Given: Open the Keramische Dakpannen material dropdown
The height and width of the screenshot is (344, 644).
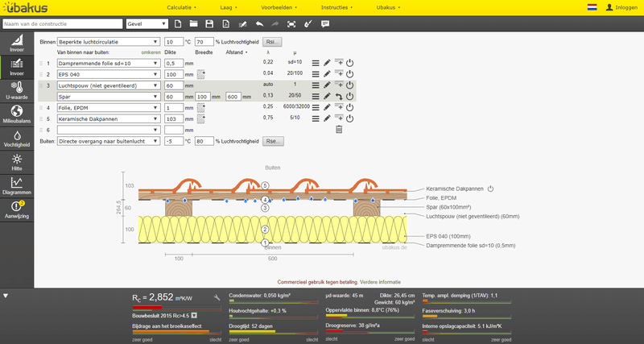Looking at the screenshot, I should [x=108, y=118].
